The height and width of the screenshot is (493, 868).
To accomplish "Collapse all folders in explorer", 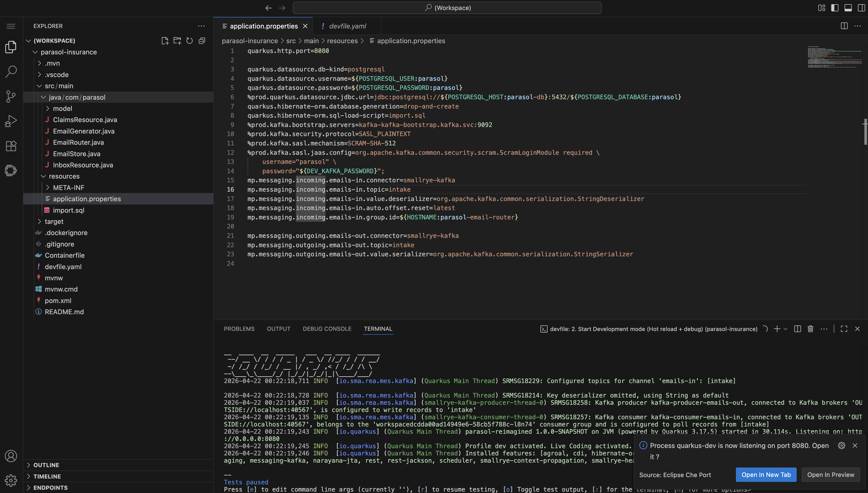I will tap(202, 41).
